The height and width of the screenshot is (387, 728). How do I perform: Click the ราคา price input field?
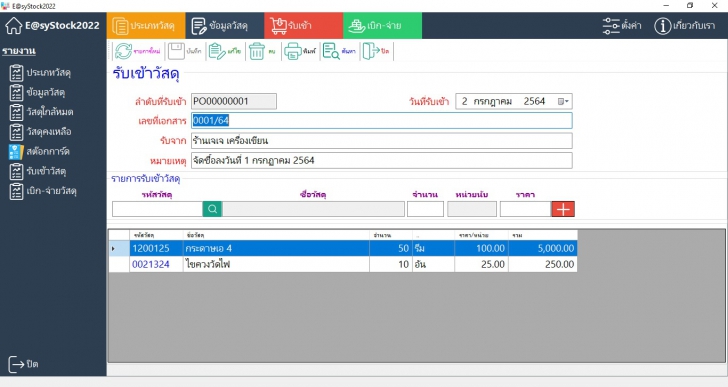[526, 209]
